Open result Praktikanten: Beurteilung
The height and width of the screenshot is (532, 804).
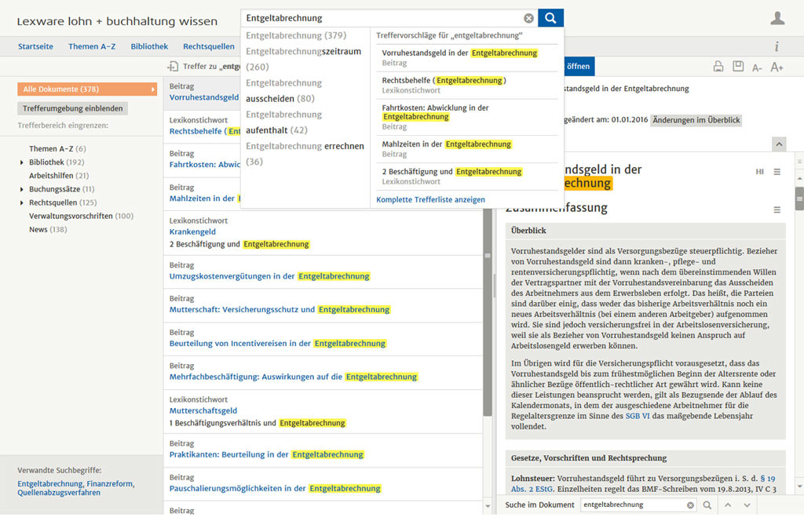267,454
